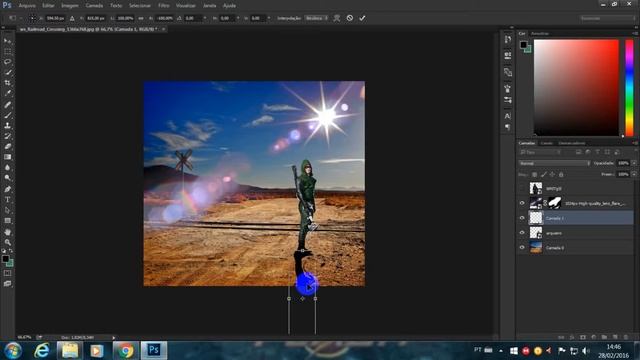640x360 pixels.
Task: Select the Eyedropper tool
Action: (x=7, y=93)
